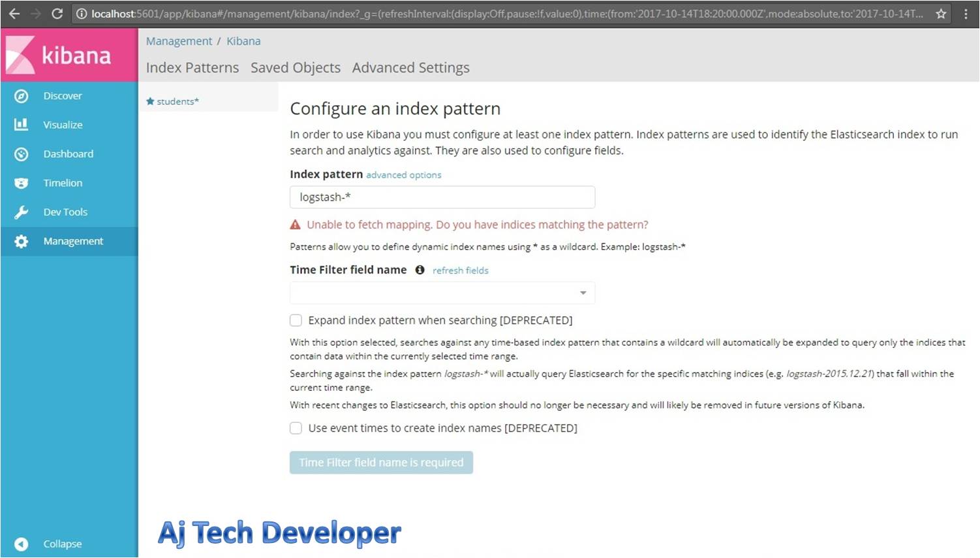Click the refresh fields link
Viewport: 980px width, 558px height.
[461, 270]
